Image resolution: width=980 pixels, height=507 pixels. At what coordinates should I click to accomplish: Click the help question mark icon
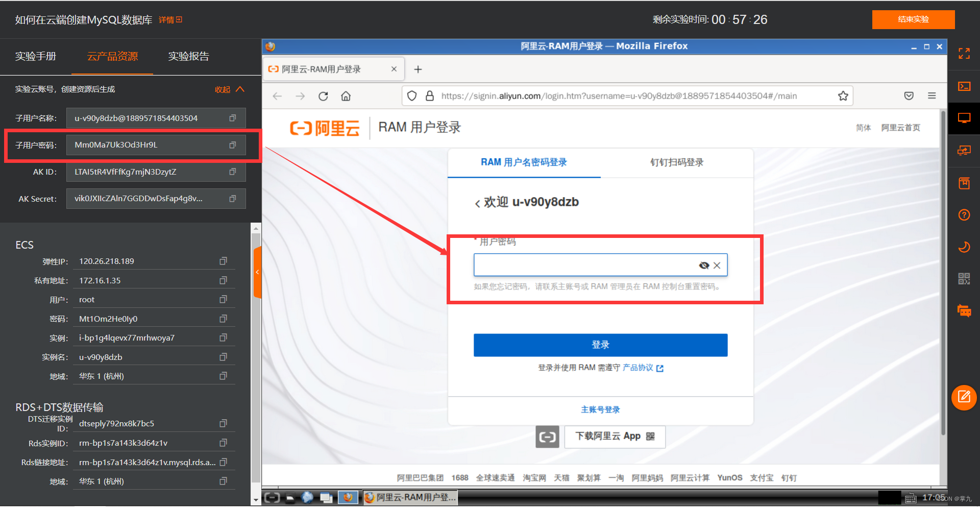coord(964,215)
